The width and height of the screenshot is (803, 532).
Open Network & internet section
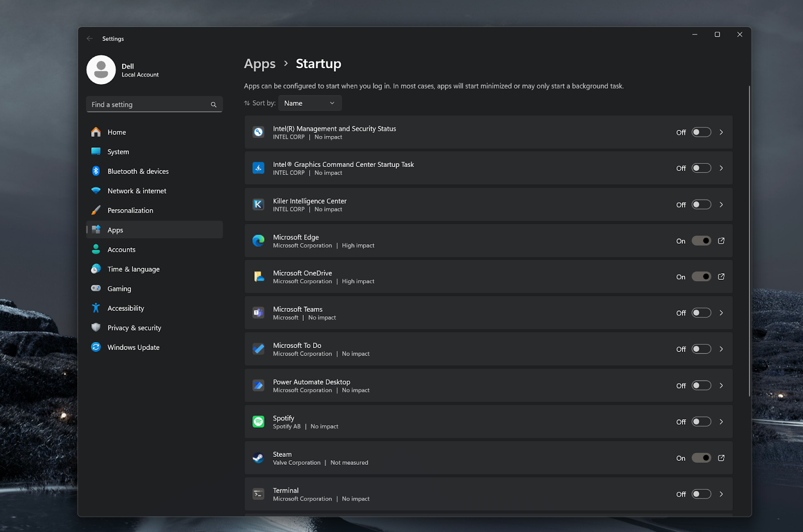(x=154, y=191)
